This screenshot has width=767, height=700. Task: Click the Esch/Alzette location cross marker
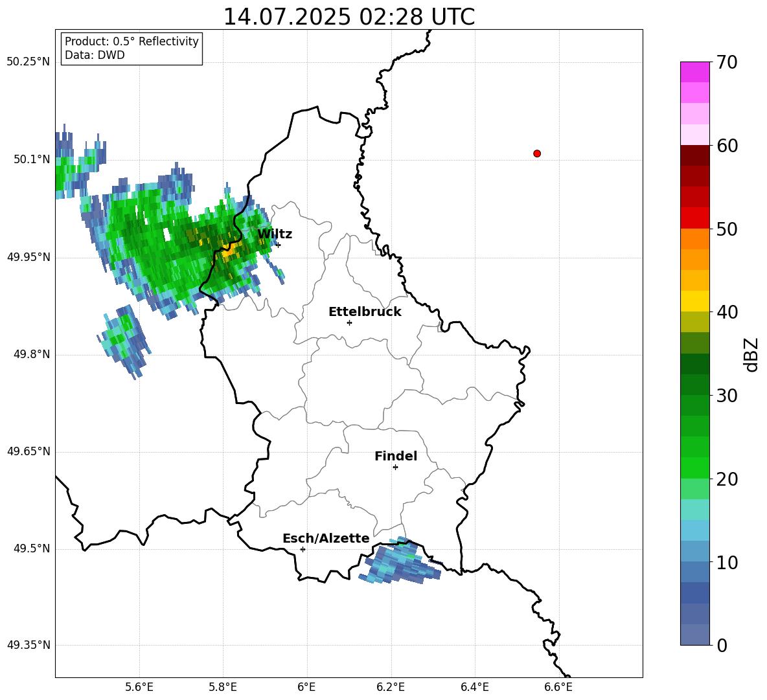[x=303, y=549]
